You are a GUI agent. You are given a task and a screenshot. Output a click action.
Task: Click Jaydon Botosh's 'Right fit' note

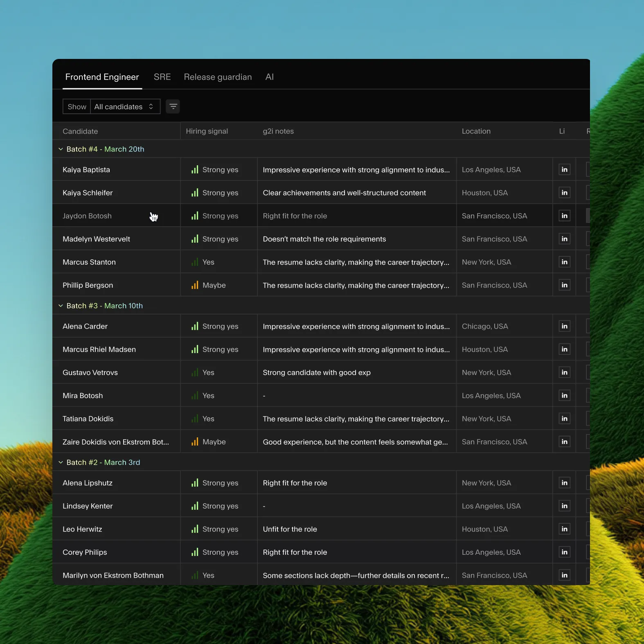coord(295,216)
